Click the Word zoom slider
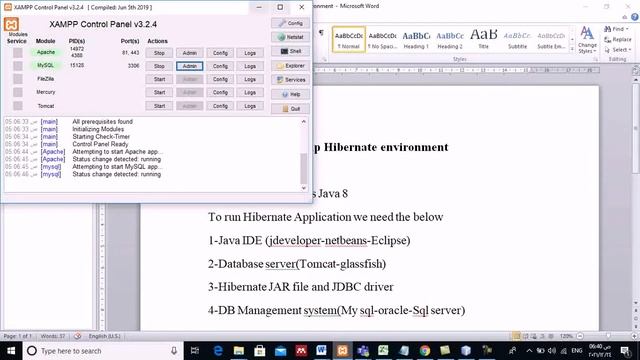The image size is (640, 360). [x=608, y=336]
